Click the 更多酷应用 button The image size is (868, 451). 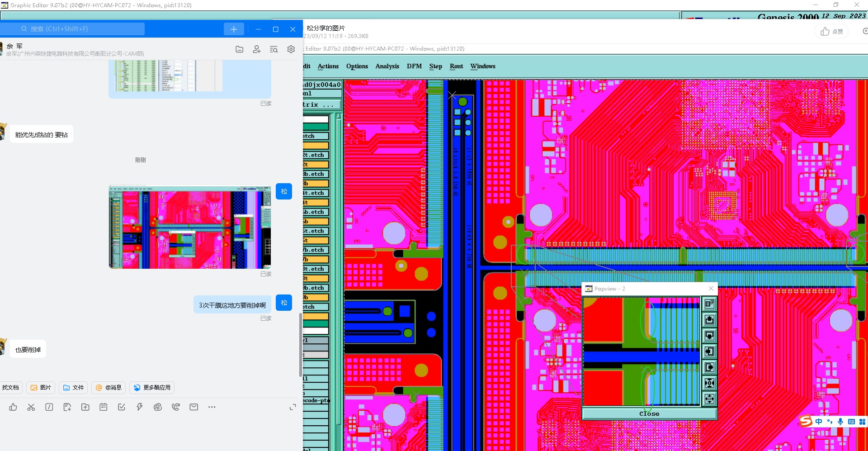point(152,388)
